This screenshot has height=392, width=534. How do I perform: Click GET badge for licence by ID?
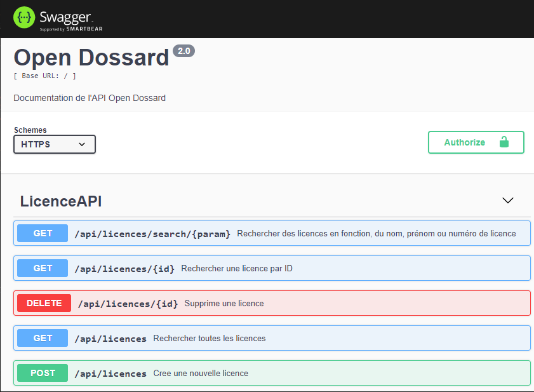43,268
